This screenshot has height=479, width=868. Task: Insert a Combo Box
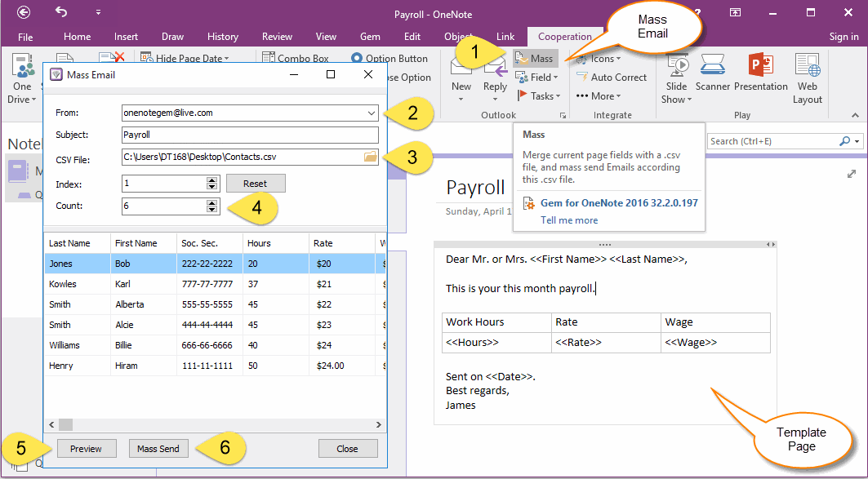296,58
